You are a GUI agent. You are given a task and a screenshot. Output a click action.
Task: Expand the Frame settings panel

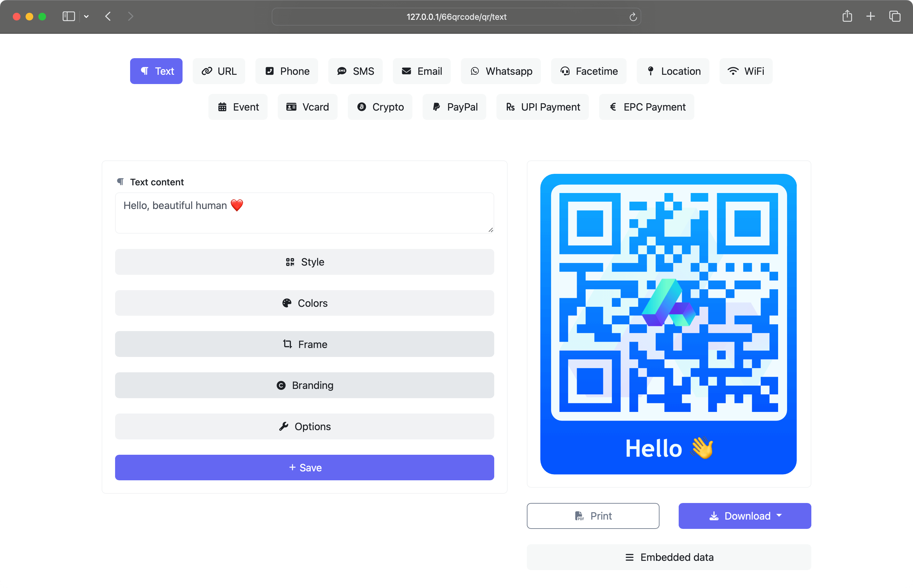304,344
